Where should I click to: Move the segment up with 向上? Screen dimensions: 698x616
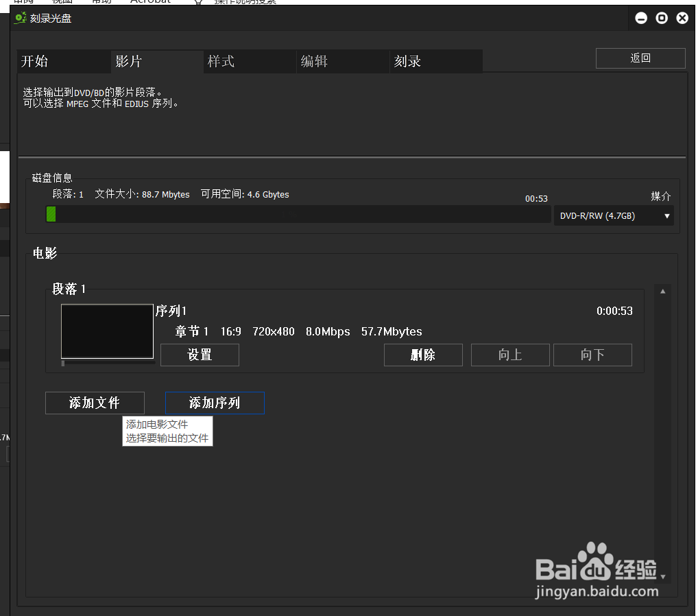(x=510, y=355)
